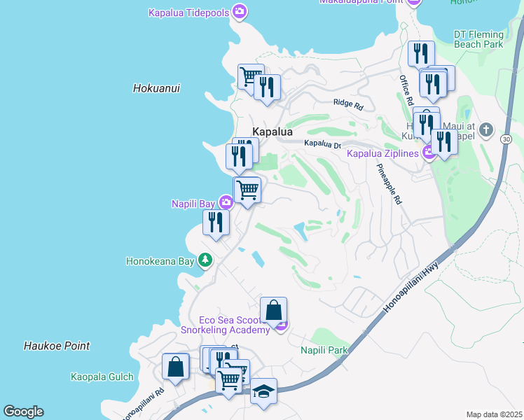The height and width of the screenshot is (420, 524).
Task: Click the Map data ©2025 attribution
Action: tap(495, 414)
